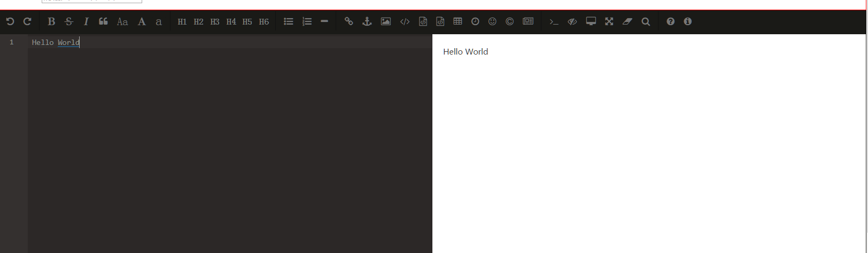Open the search tool
Viewport: 868px width, 253px height.
[646, 21]
